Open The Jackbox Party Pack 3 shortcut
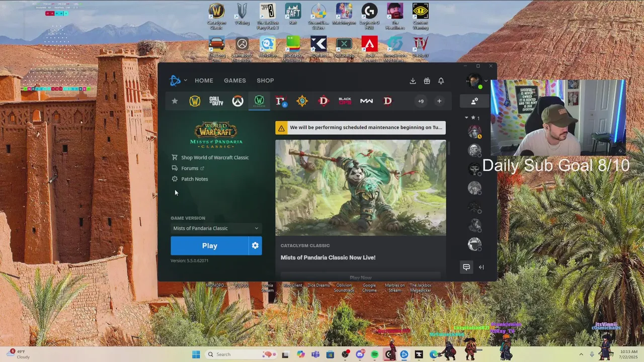Image resolution: width=644 pixels, height=362 pixels. pyautogui.click(x=268, y=17)
